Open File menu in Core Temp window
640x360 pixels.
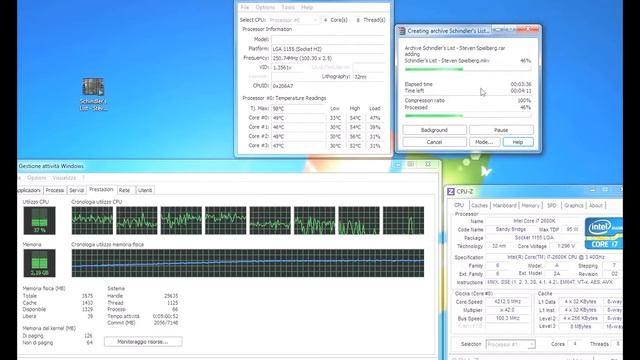[244, 7]
